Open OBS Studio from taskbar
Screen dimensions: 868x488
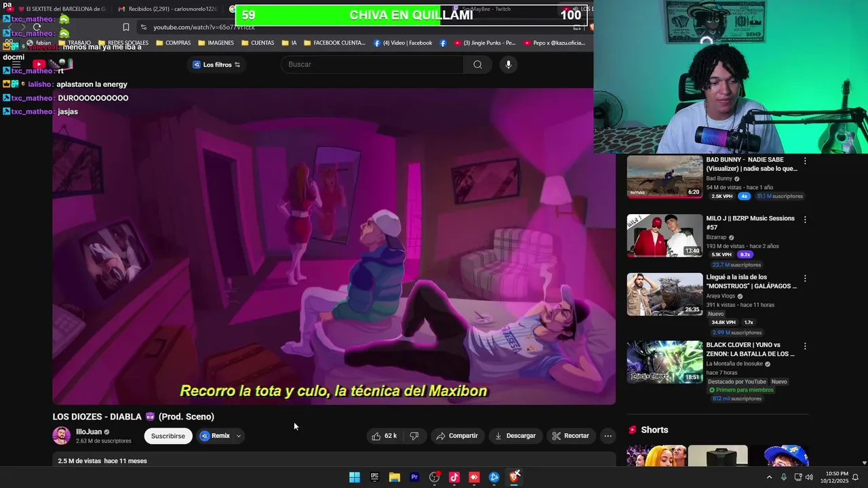(x=435, y=477)
